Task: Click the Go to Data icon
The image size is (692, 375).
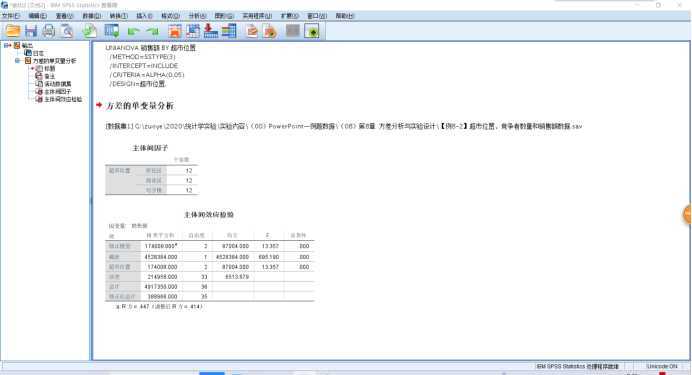Action: tap(175, 31)
